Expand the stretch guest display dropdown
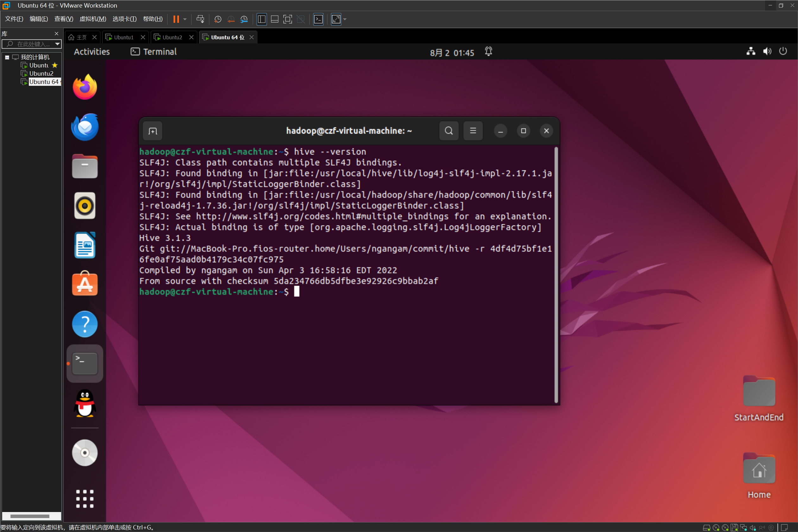 (345, 19)
